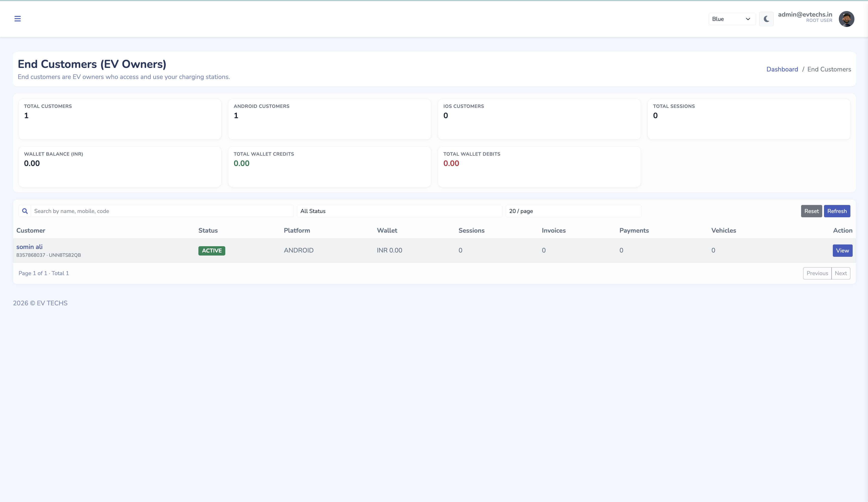Open the somin ali customer link
Viewport: 868px width, 502px height.
pos(30,247)
